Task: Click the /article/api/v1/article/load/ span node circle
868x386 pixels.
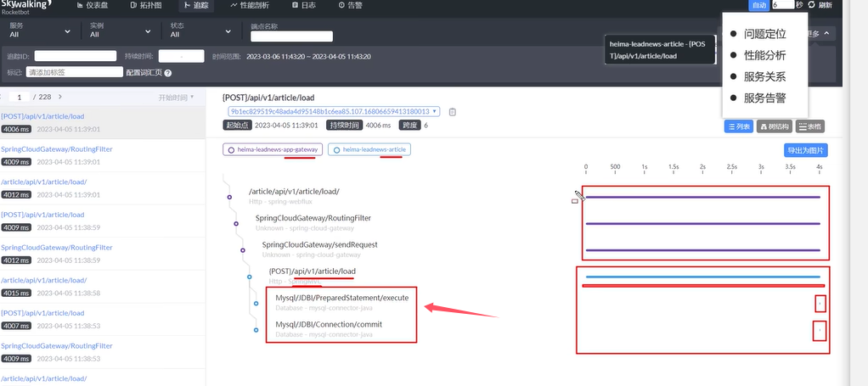Action: tap(229, 197)
